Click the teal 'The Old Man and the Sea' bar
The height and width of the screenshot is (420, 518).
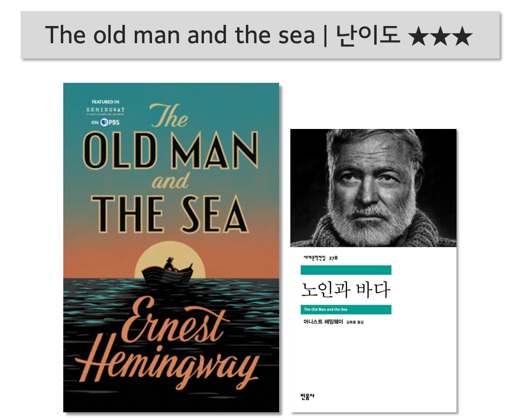(x=346, y=309)
